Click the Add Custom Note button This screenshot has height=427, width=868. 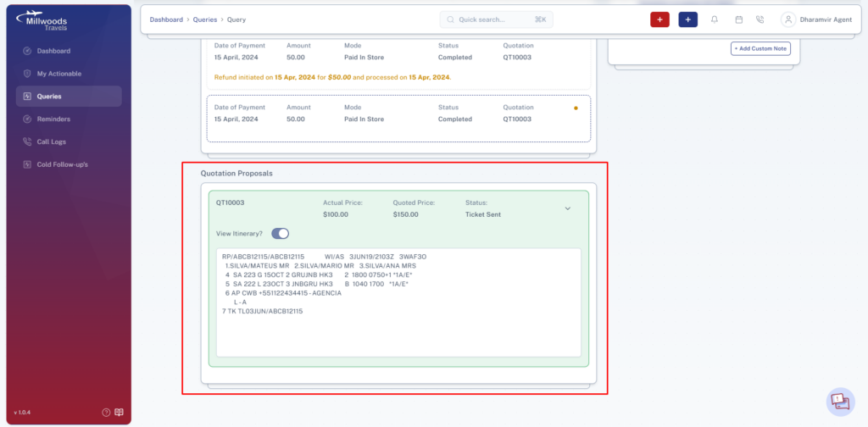[x=760, y=48]
